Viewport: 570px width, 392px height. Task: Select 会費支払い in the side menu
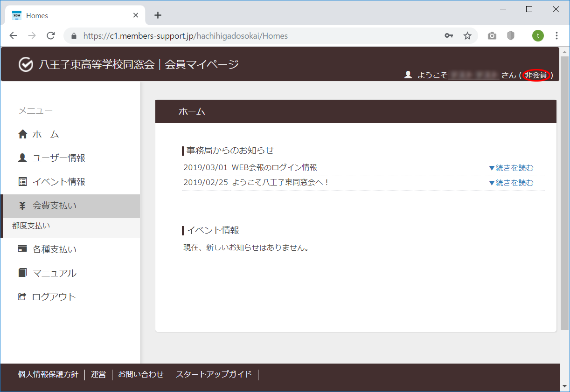(70, 206)
